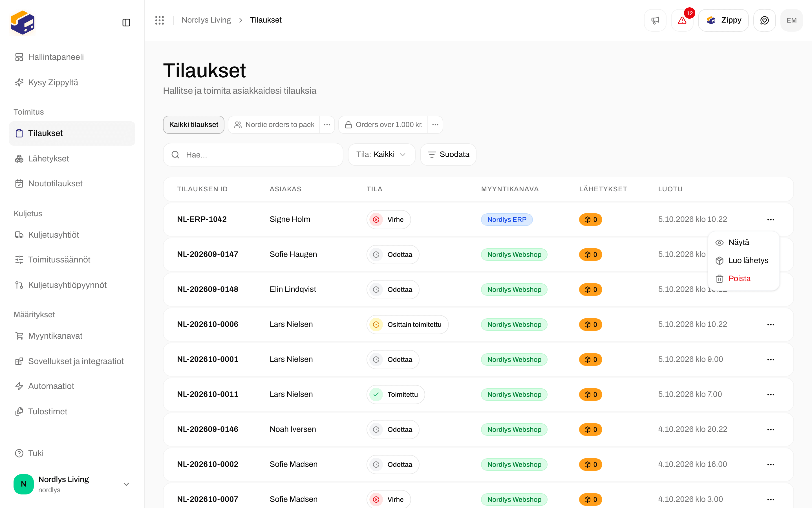Select Kaikki tilaukset tab

[194, 125]
